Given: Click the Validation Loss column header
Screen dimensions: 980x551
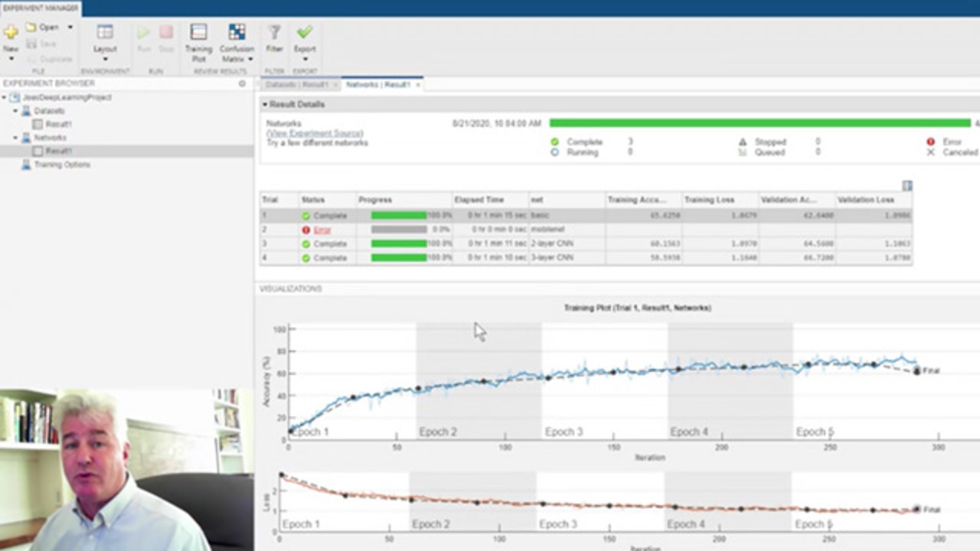Looking at the screenshot, I should [x=865, y=200].
